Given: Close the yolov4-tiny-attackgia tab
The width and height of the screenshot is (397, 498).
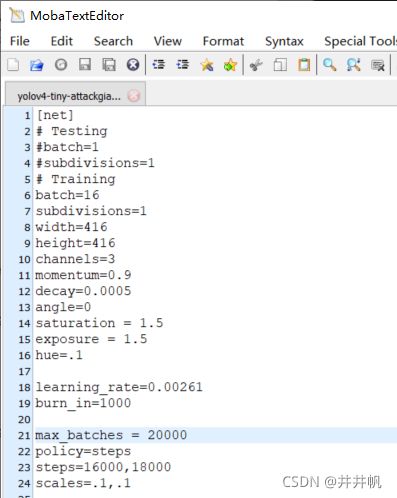Looking at the screenshot, I should click(x=134, y=96).
